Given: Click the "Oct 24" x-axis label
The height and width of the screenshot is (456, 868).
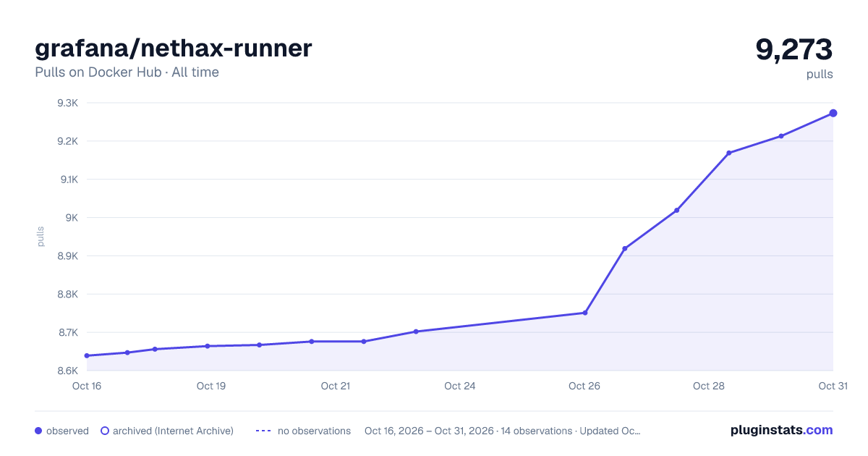Looking at the screenshot, I should click(460, 386).
